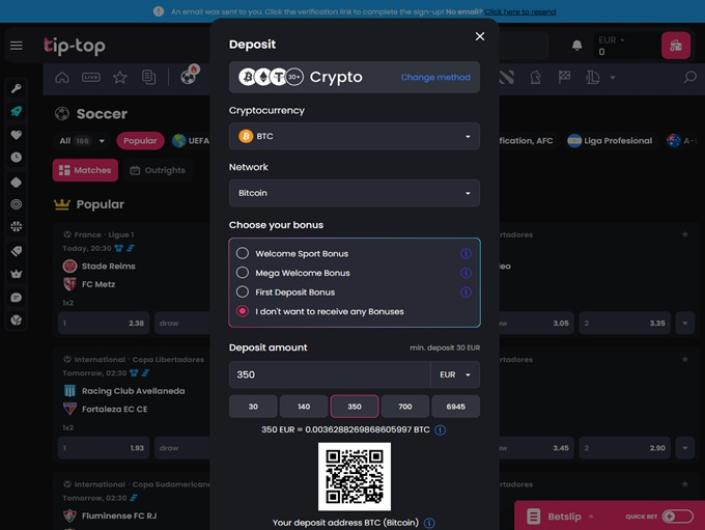The width and height of the screenshot is (705, 530).
Task: Click the rocket icon in left sidebar
Action: [x=16, y=111]
